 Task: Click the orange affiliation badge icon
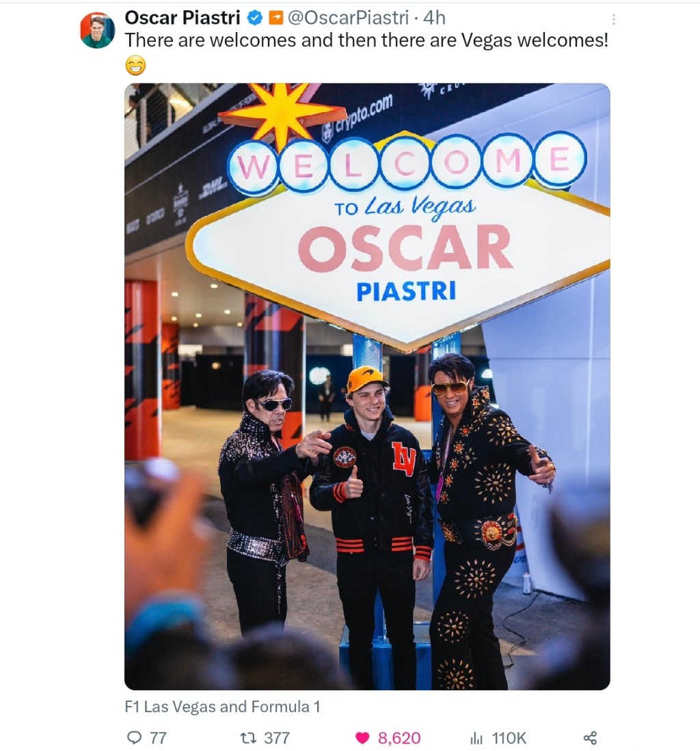275,18
